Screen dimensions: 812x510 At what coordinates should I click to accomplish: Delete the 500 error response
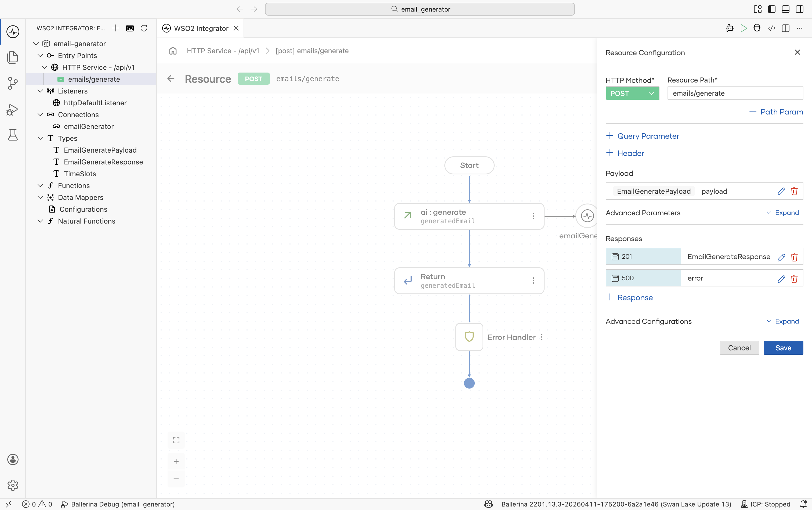coord(794,279)
